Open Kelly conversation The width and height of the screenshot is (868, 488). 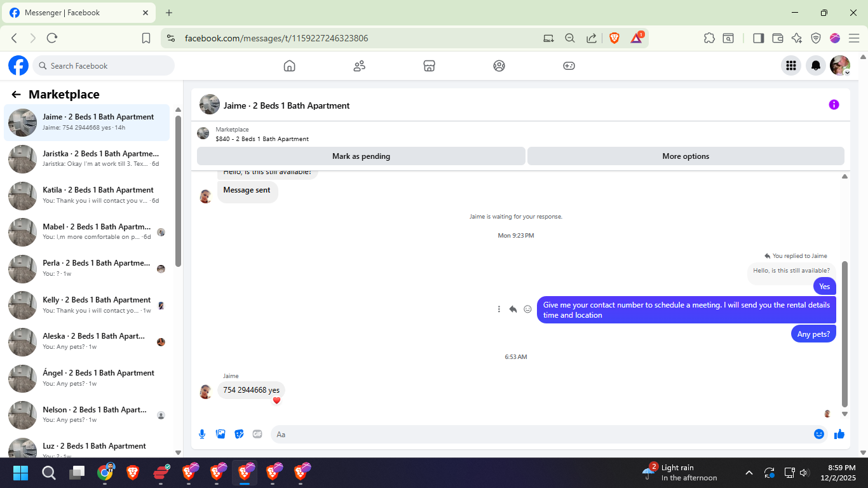[87, 305]
